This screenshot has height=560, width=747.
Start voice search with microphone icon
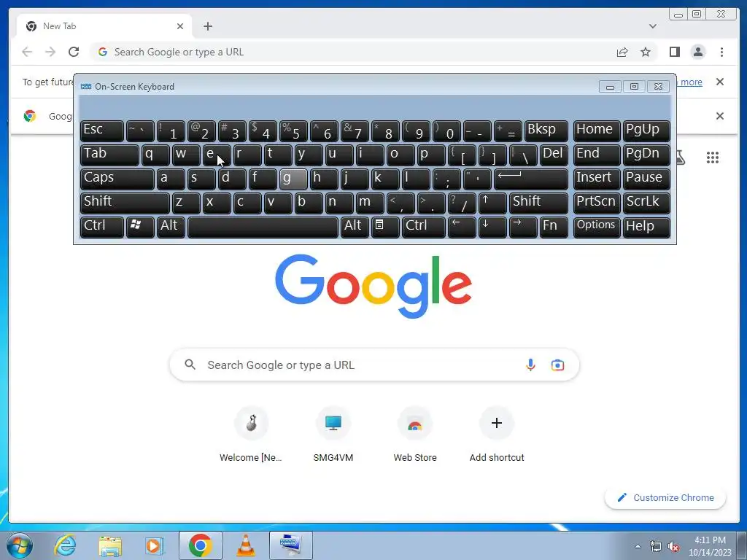pyautogui.click(x=530, y=365)
